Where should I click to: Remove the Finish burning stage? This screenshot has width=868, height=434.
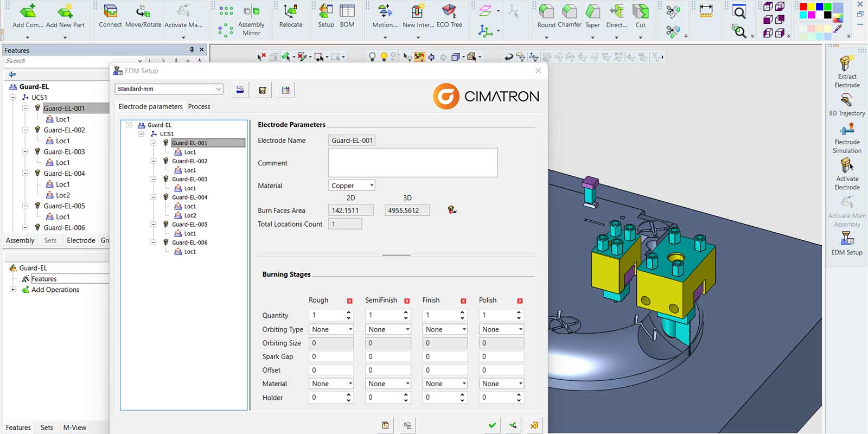(x=463, y=301)
